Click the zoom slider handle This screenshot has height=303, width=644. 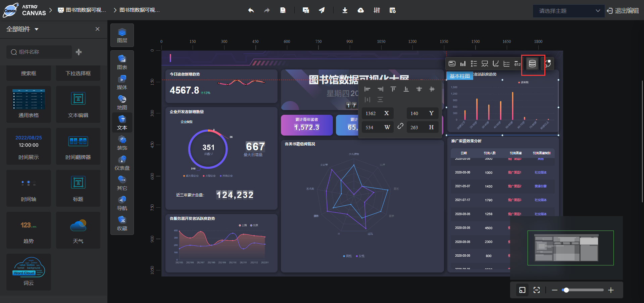pyautogui.click(x=566, y=290)
